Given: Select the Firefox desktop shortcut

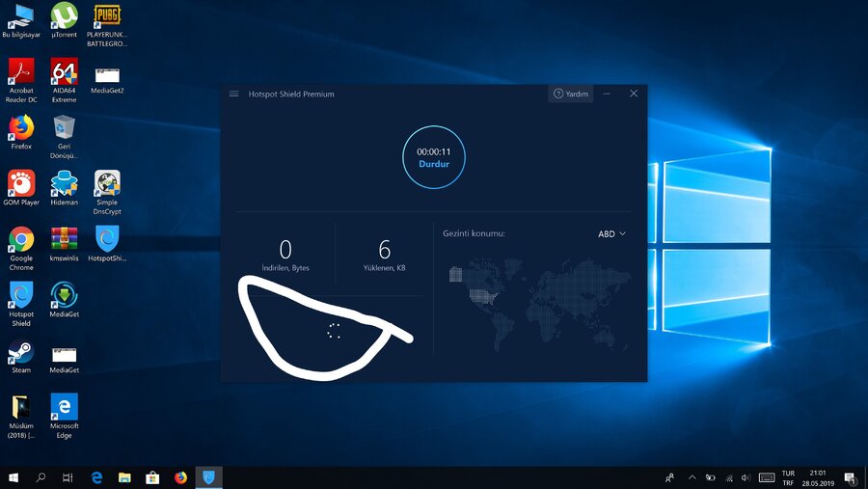Looking at the screenshot, I should pyautogui.click(x=21, y=132).
